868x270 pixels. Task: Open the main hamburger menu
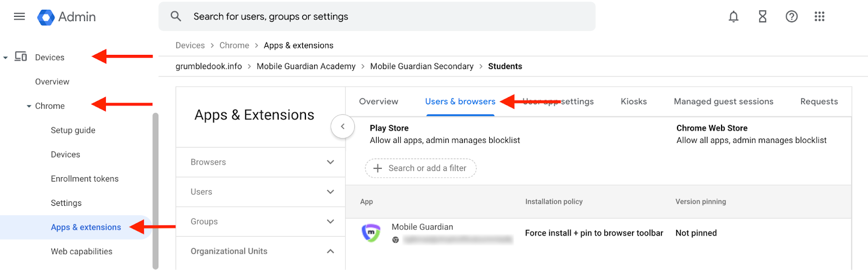[x=20, y=16]
